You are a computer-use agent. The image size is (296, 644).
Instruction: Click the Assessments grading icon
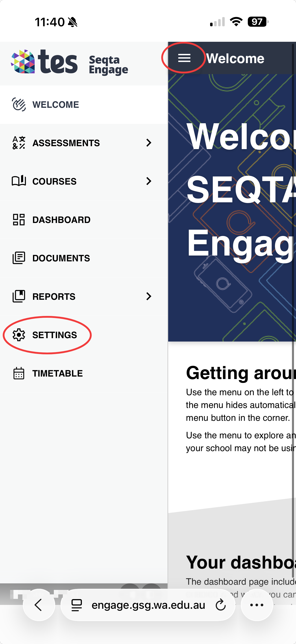click(x=19, y=143)
